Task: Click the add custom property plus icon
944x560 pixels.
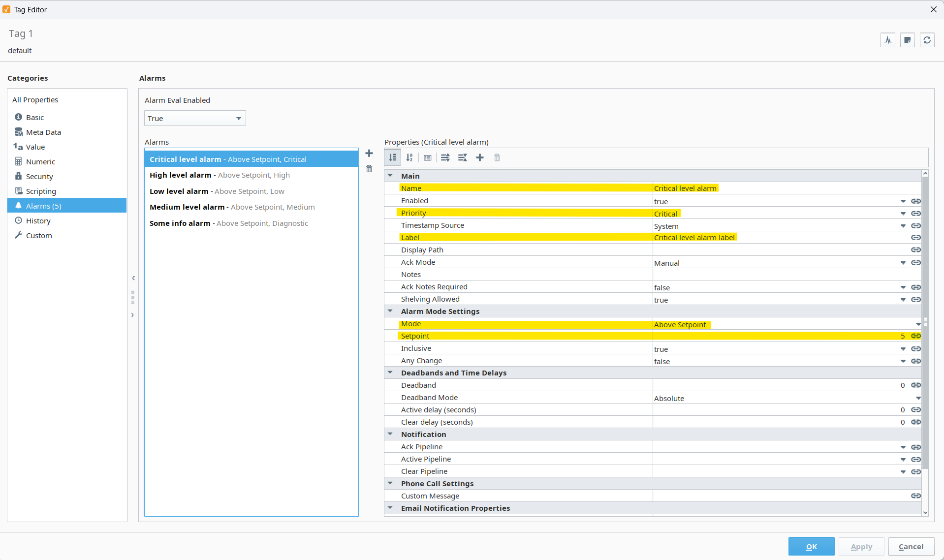Action: point(480,157)
